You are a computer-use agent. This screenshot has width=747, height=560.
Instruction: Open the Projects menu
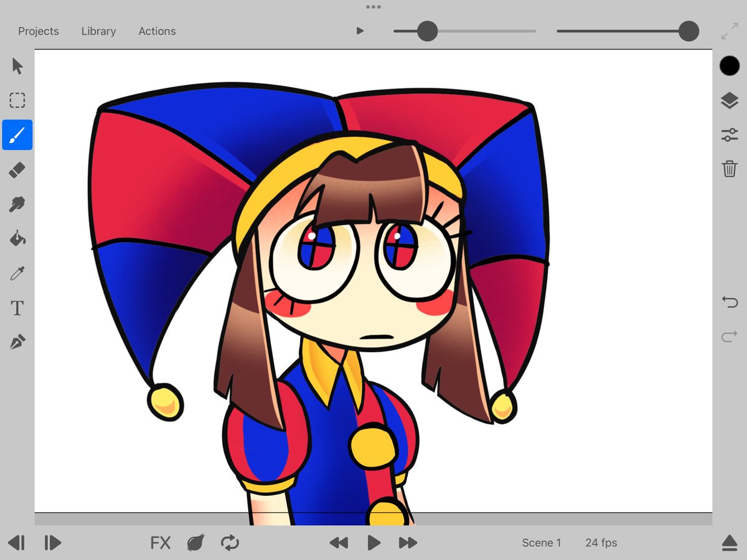pos(39,31)
